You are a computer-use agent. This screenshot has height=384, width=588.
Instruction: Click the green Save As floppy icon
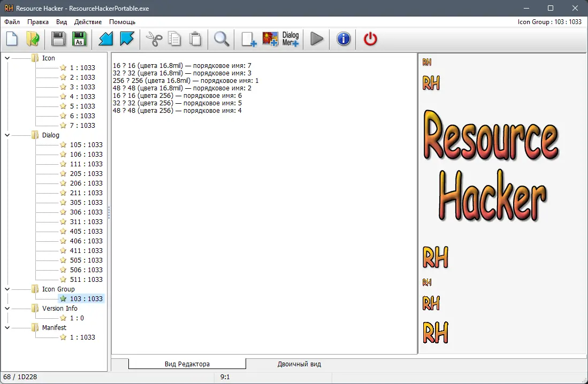[x=79, y=39]
